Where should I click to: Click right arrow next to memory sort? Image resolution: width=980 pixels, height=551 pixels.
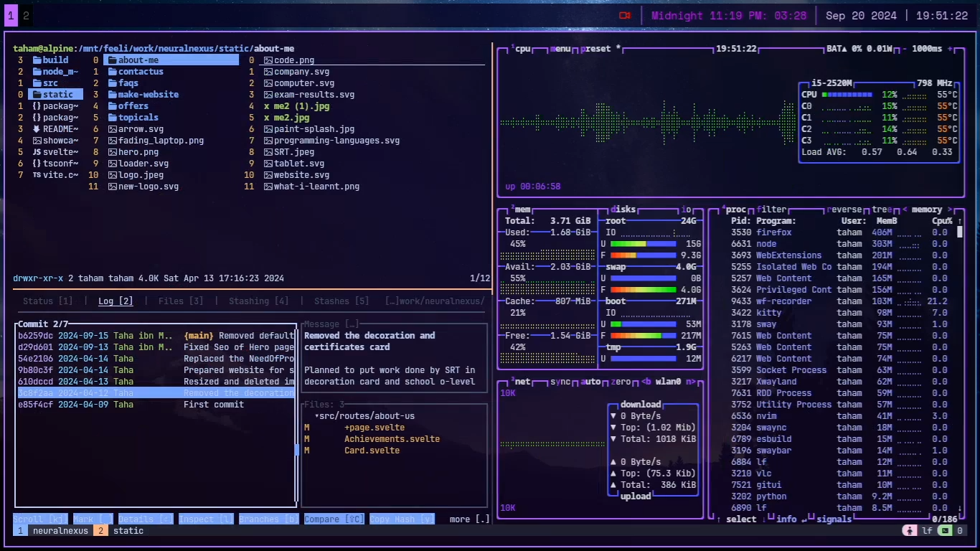950,209
